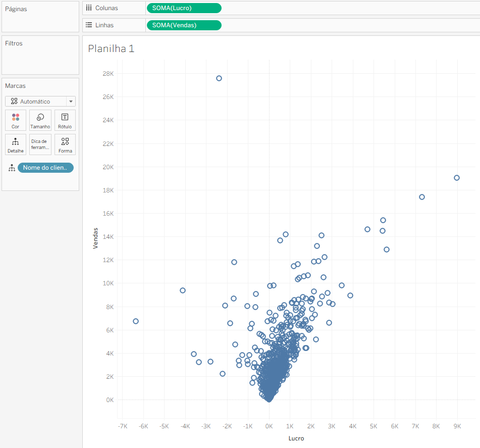Select the data point with highest Lucro near 9K
480x448 pixels.
tap(456, 178)
